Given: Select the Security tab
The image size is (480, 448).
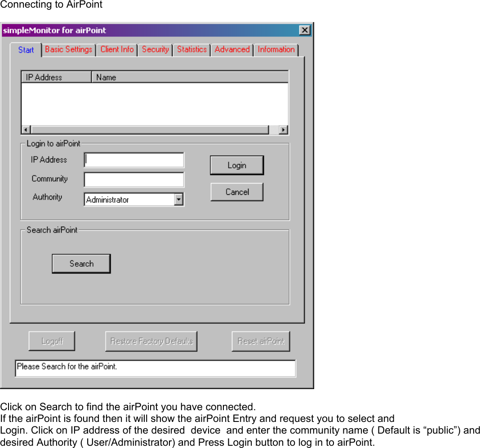Looking at the screenshot, I should (155, 49).
